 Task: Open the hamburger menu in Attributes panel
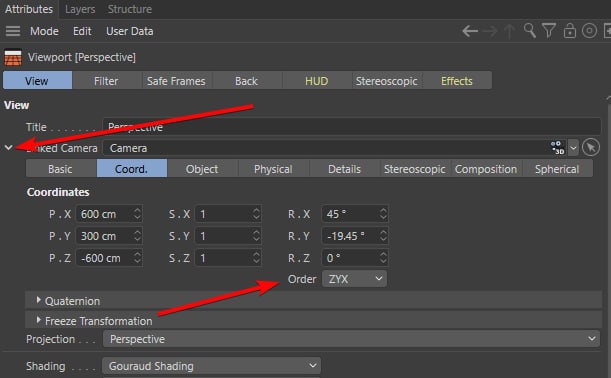coord(12,31)
